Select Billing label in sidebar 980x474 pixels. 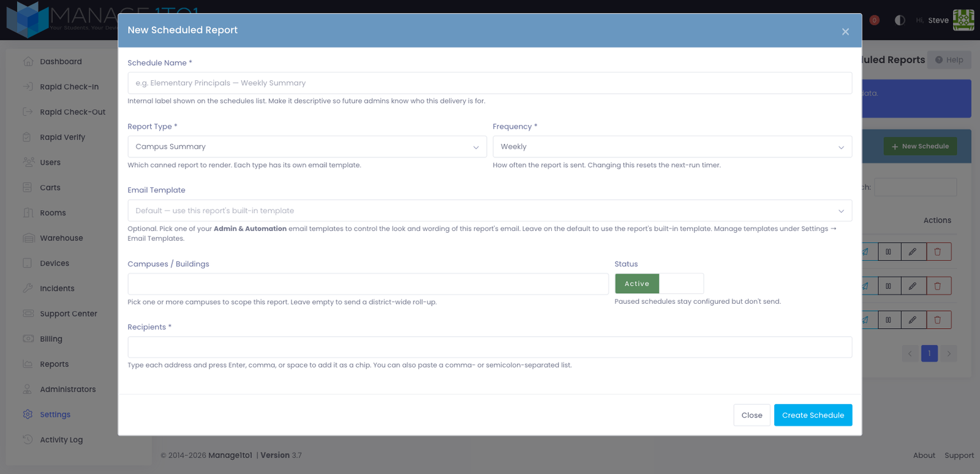click(x=51, y=339)
